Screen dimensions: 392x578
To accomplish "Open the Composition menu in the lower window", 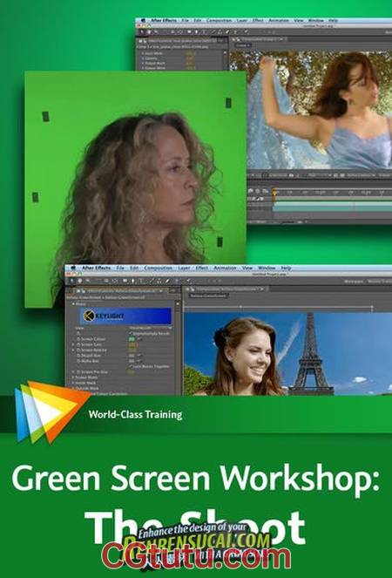I will coord(158,268).
